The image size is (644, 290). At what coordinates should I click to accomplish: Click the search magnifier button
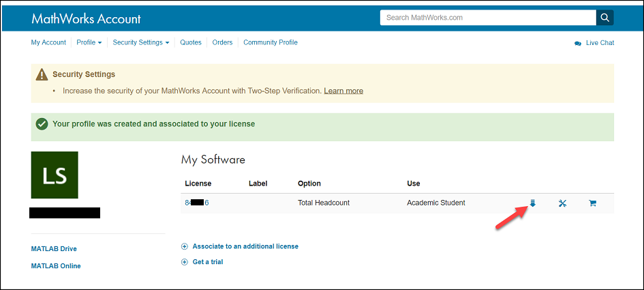pos(604,18)
